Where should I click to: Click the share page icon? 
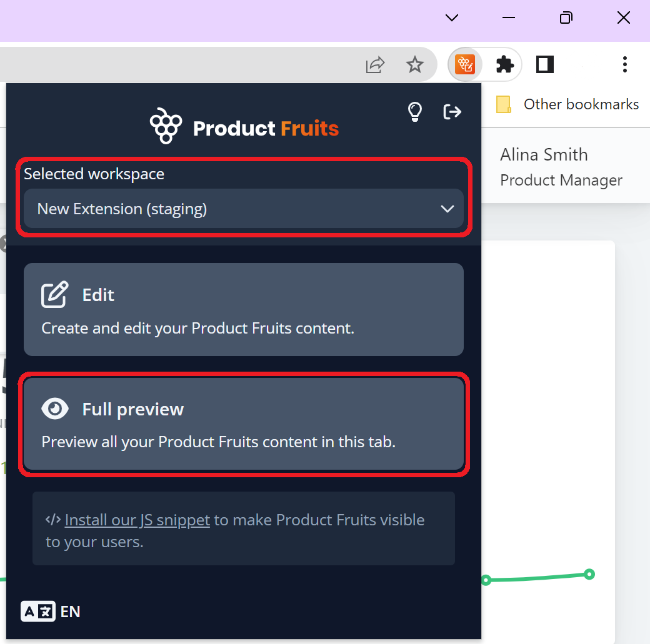(x=374, y=64)
